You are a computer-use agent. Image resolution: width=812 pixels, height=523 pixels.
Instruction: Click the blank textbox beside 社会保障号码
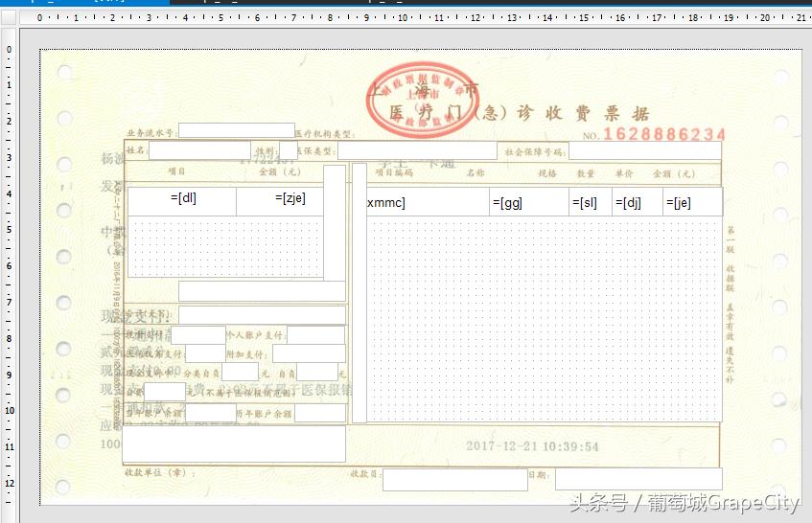pos(645,150)
